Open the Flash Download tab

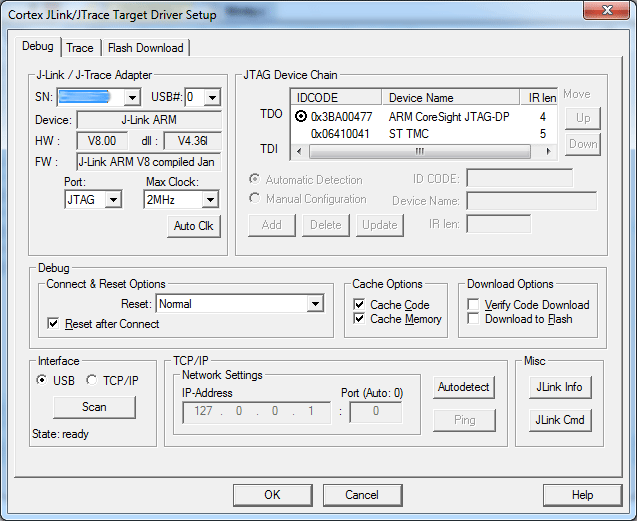145,48
